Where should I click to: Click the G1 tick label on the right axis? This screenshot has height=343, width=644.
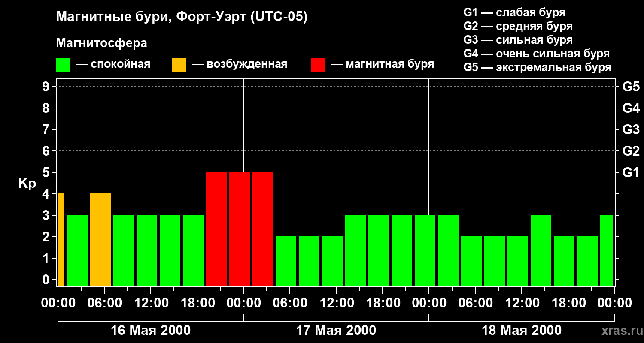coord(631,172)
